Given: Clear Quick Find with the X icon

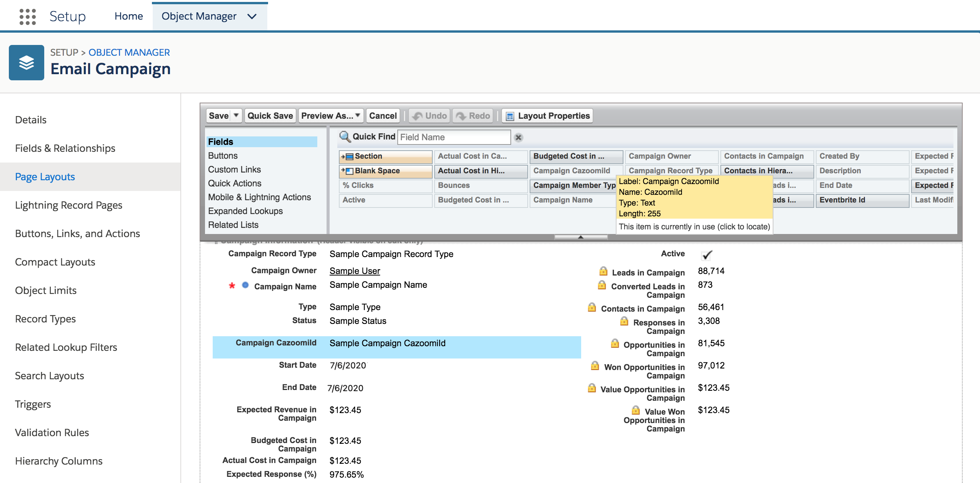Looking at the screenshot, I should 518,138.
